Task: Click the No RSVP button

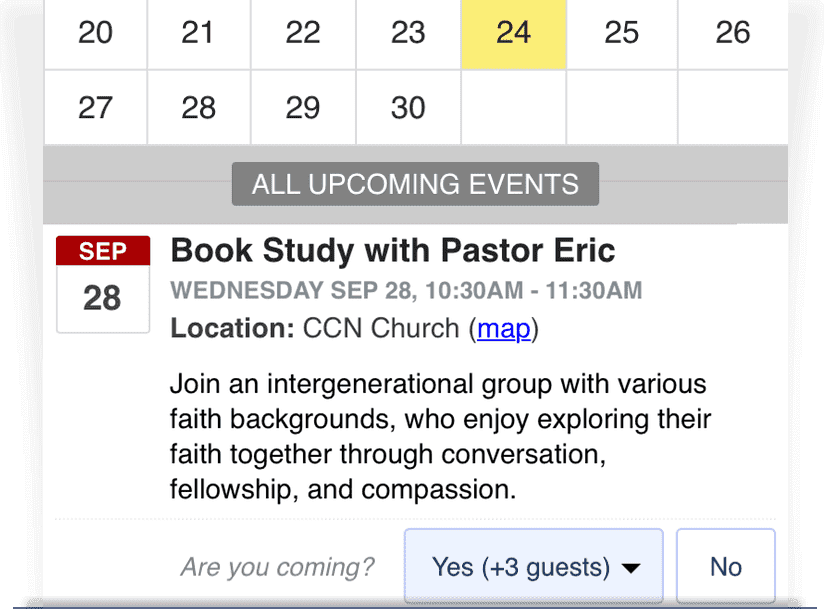Action: 725,567
